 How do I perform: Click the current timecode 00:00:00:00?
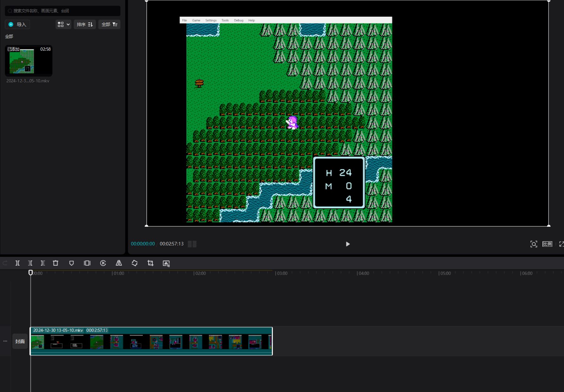143,244
